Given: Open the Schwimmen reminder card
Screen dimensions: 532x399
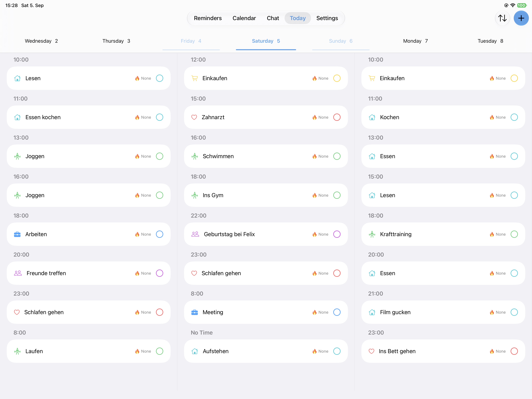Looking at the screenshot, I should (x=266, y=156).
